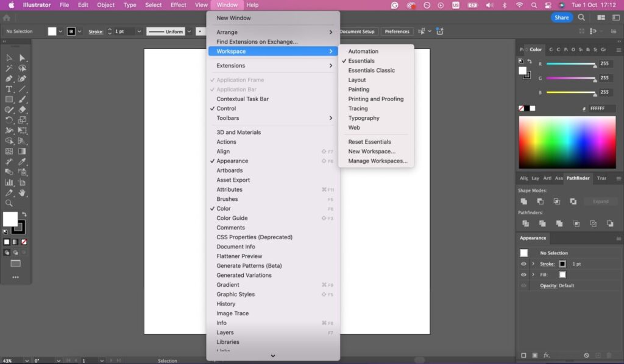
Task: Click the down arrow at menu bottom
Action: point(273,356)
